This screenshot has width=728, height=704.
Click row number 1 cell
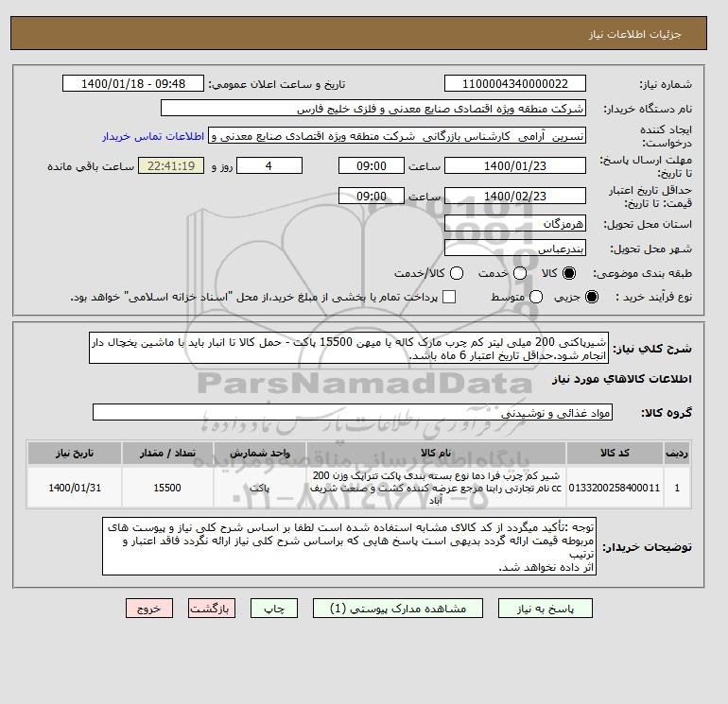677,488
